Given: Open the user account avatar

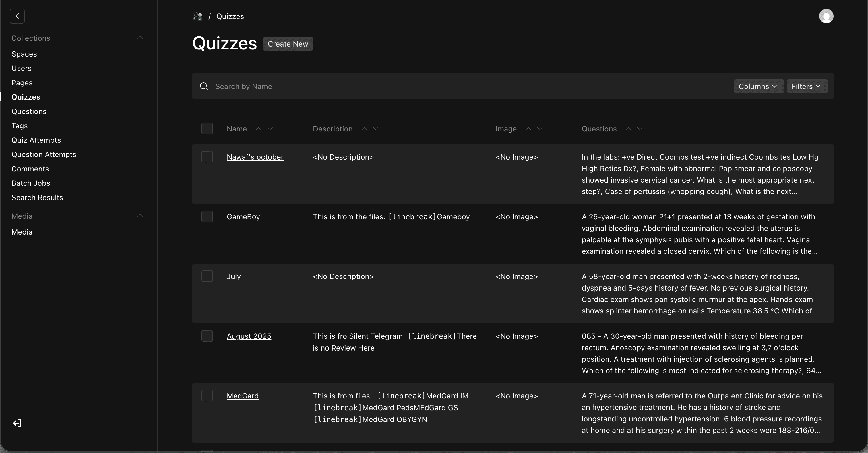Looking at the screenshot, I should [826, 16].
